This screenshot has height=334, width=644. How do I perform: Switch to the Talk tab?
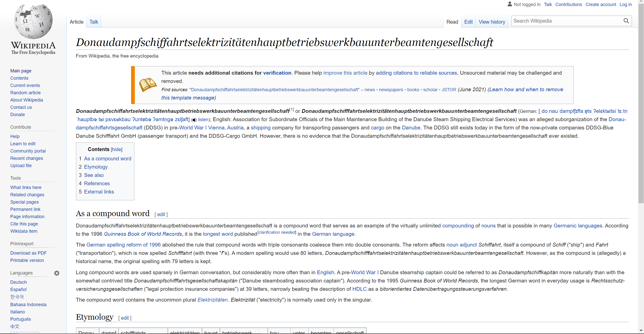click(94, 22)
